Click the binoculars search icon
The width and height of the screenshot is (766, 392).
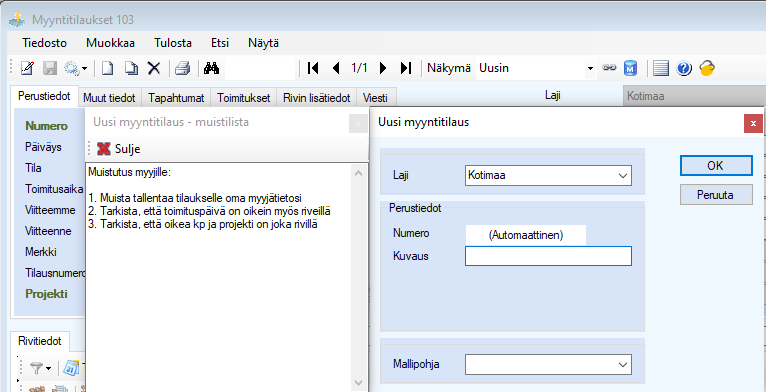pos(211,68)
